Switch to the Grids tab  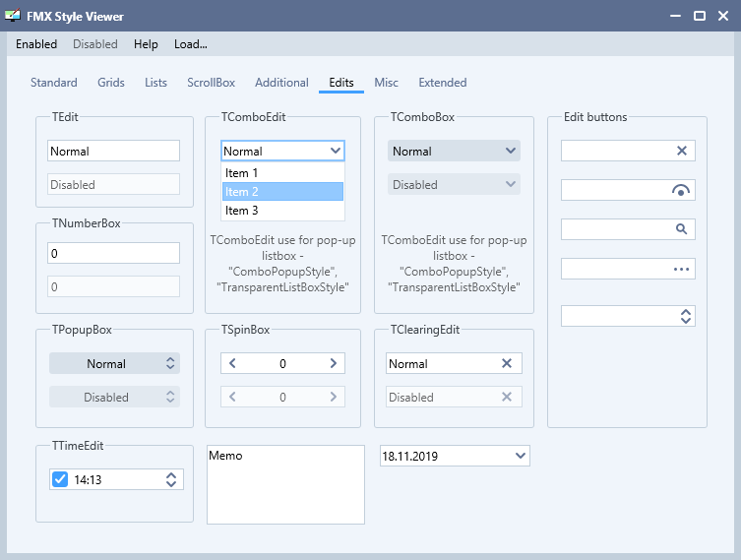pyautogui.click(x=111, y=83)
